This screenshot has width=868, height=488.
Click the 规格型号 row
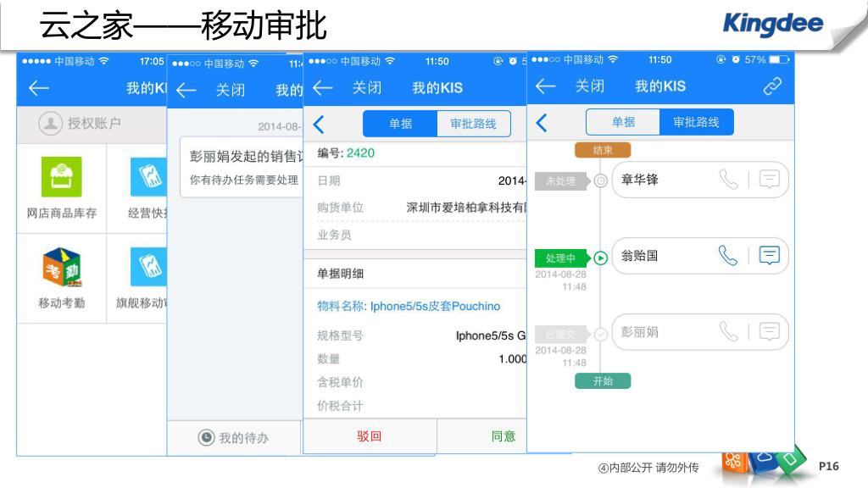tap(415, 335)
